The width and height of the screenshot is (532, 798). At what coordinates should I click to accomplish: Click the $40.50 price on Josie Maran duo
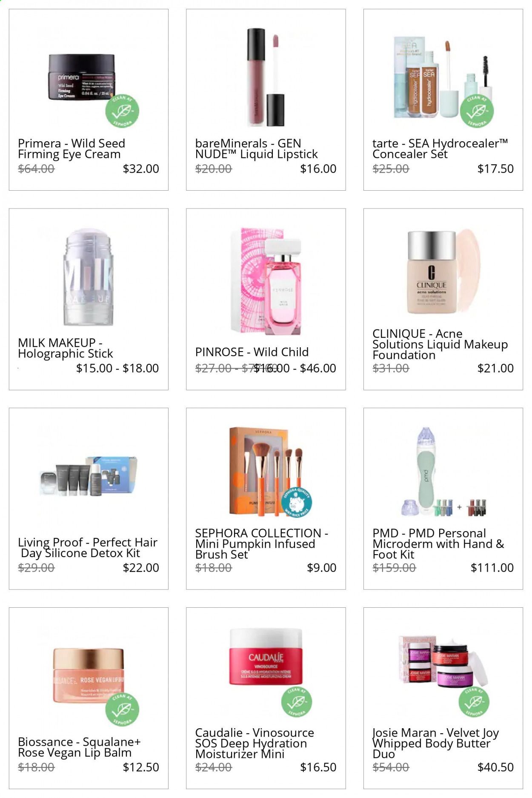495,767
